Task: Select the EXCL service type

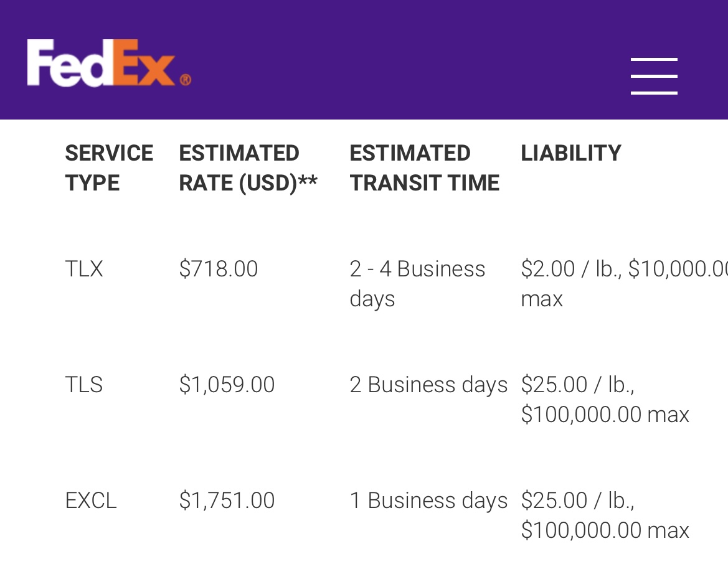Action: pos(91,501)
